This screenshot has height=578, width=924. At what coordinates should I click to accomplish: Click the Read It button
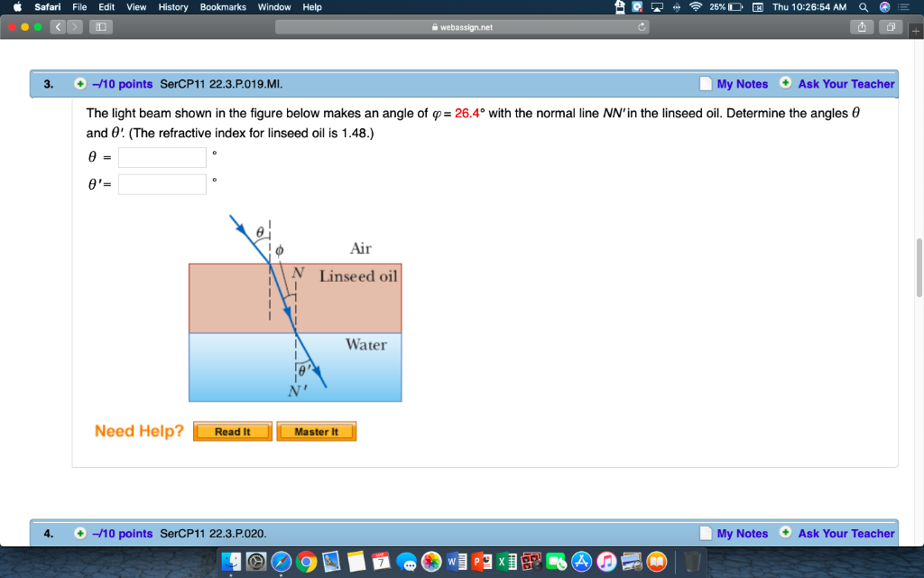click(x=232, y=431)
